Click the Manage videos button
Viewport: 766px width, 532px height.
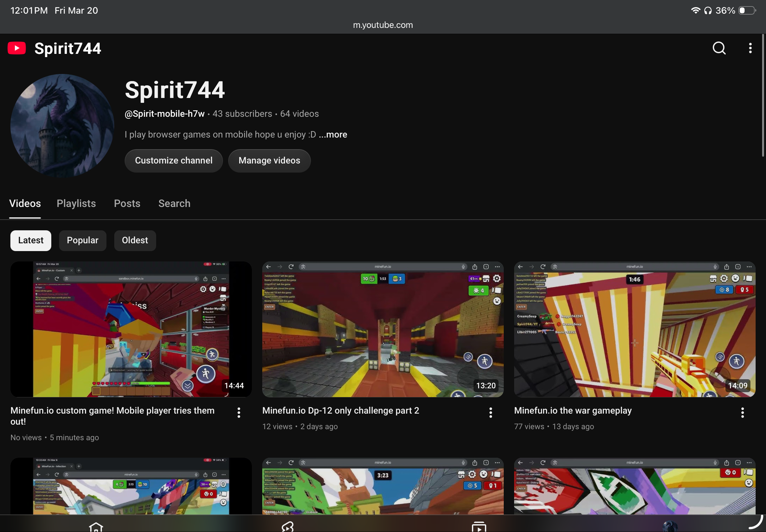269,161
